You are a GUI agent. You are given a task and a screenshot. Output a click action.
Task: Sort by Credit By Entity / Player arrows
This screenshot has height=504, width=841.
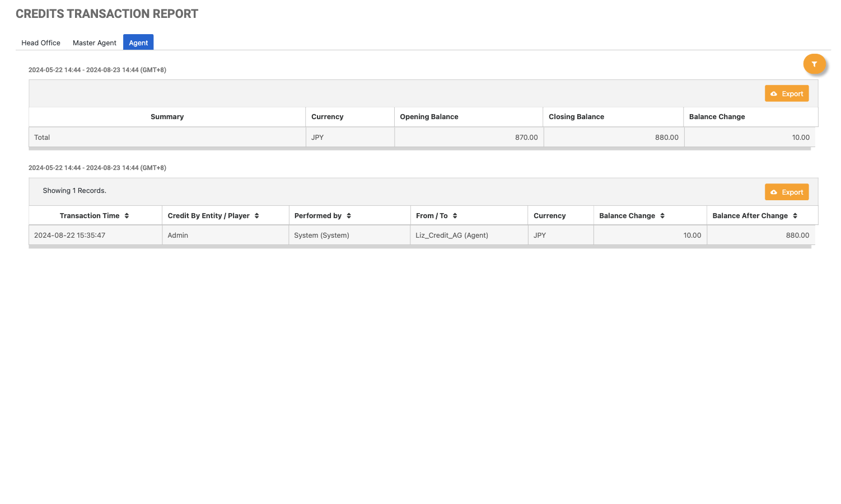click(x=257, y=216)
